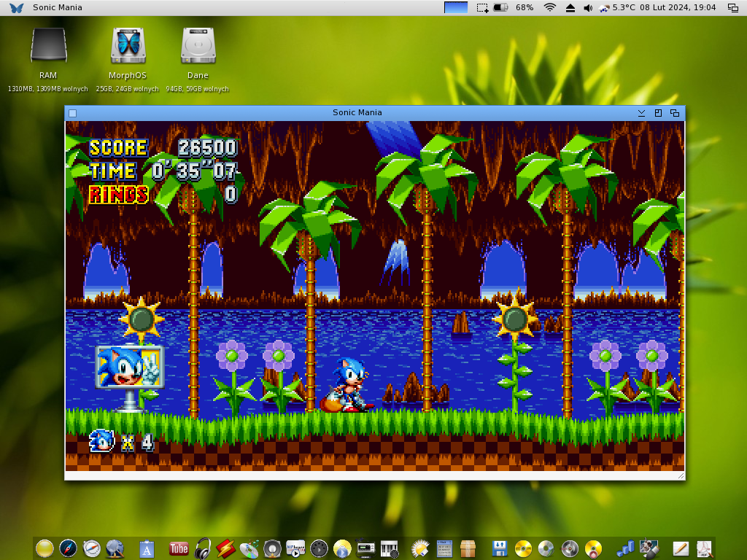Launch the red Tube video app
This screenshot has height=560, width=747.
click(x=179, y=548)
